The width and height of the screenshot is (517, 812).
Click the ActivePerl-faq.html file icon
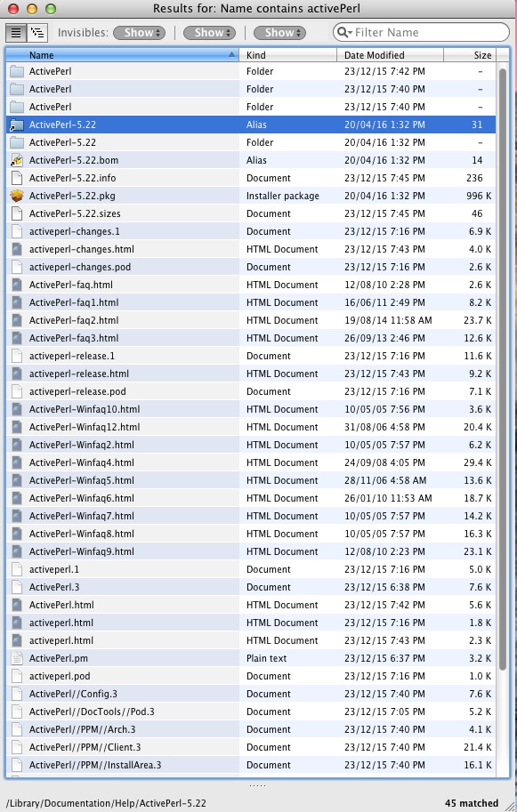(17, 285)
